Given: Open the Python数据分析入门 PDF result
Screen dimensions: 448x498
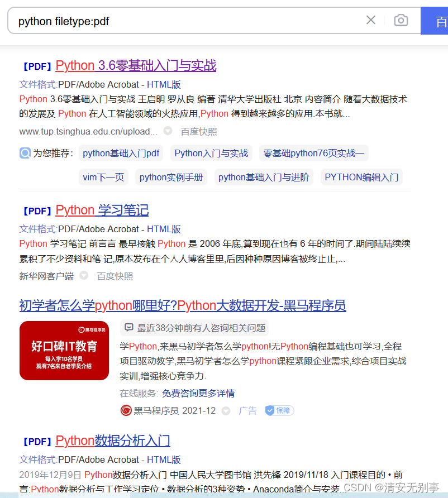Looking at the screenshot, I should point(113,441).
